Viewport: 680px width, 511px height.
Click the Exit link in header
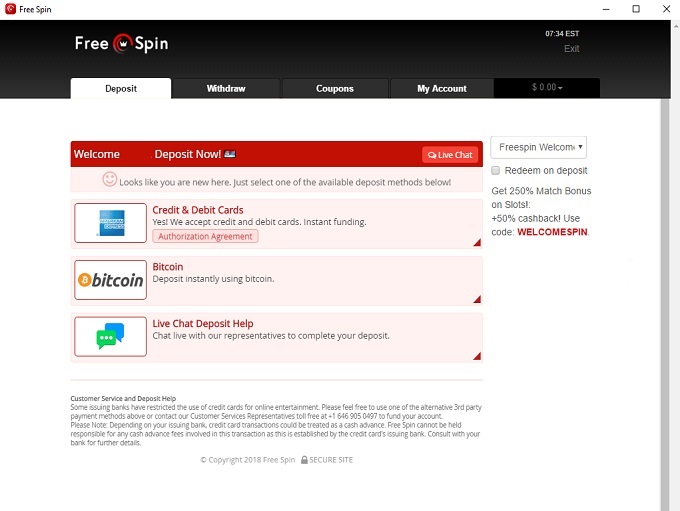click(571, 49)
